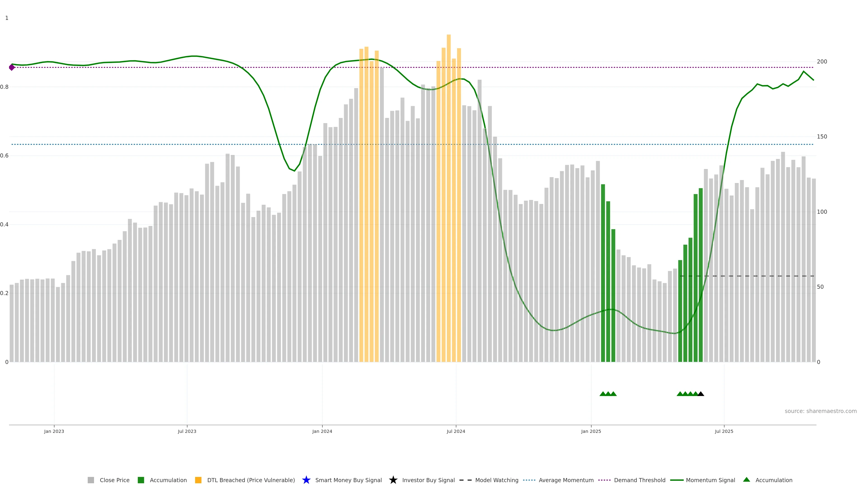Image resolution: width=868 pixels, height=488 pixels.
Task: Click the orange DTL Breached legend swatch
Action: [x=198, y=480]
